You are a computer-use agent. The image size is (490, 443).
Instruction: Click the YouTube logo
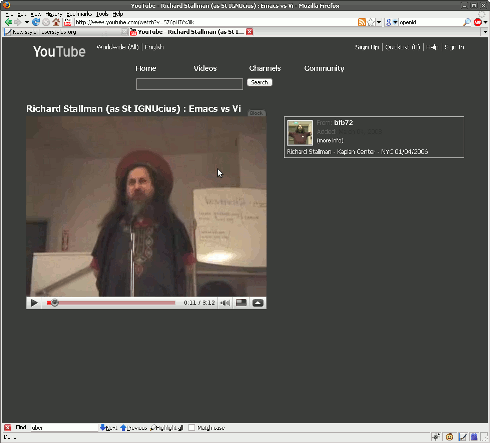click(x=59, y=52)
